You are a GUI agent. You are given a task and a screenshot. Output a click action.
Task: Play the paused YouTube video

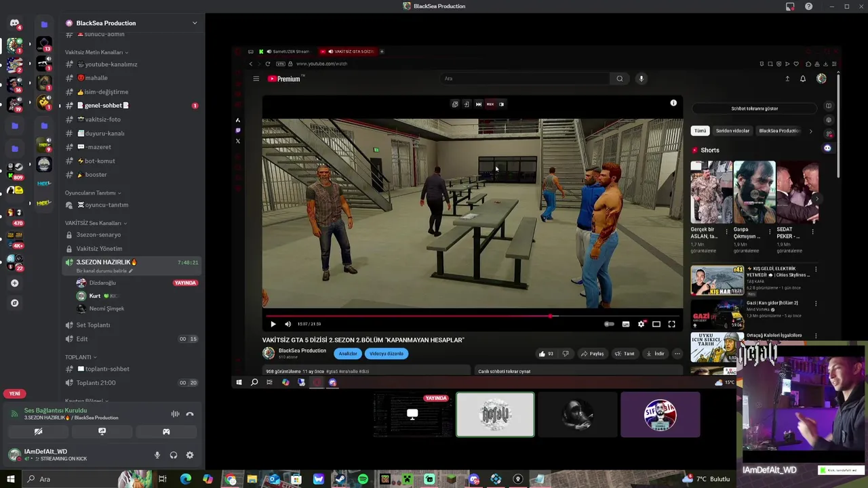tap(273, 324)
